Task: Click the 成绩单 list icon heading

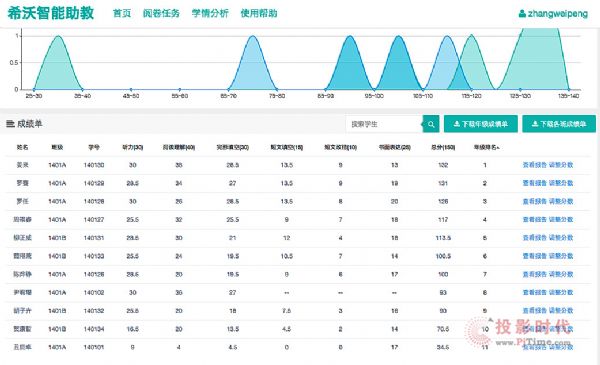Action: pyautogui.click(x=24, y=124)
